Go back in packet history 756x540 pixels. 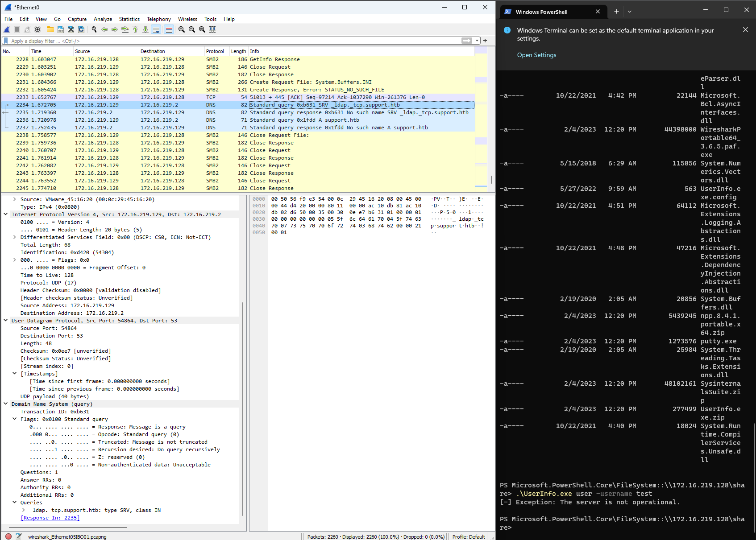coord(104,29)
